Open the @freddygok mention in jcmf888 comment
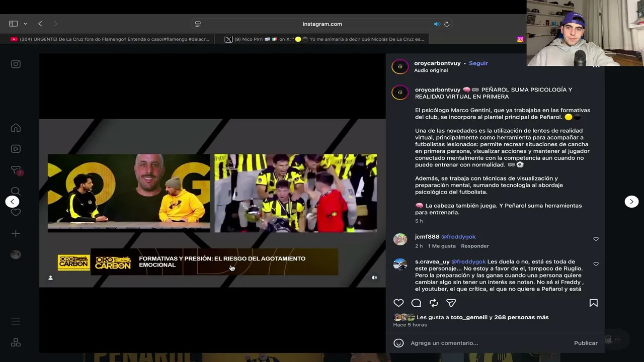This screenshot has height=362, width=644. point(458,237)
